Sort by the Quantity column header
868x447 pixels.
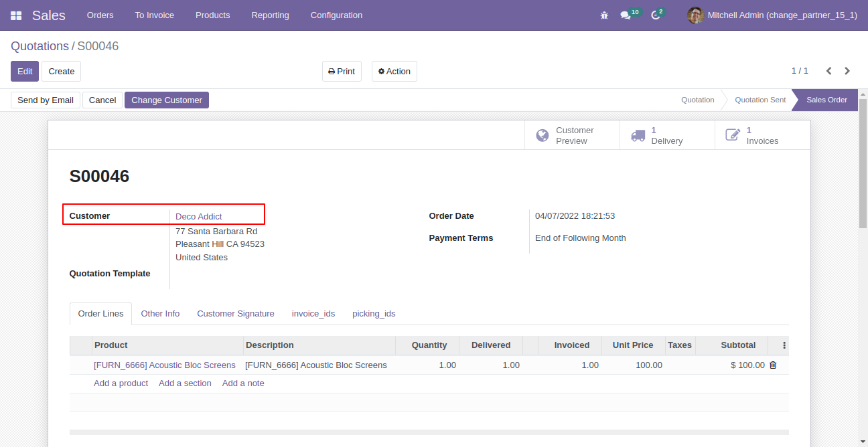(427, 345)
